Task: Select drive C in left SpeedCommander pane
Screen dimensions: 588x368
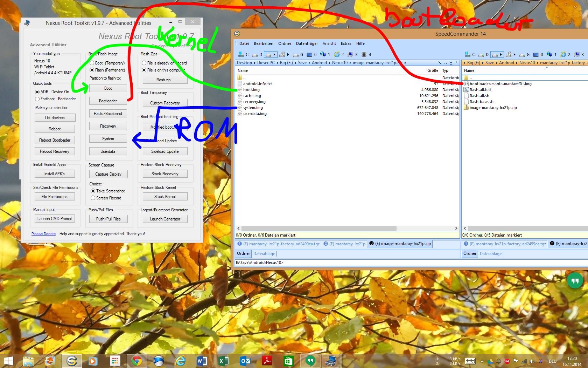Action: tap(243, 55)
